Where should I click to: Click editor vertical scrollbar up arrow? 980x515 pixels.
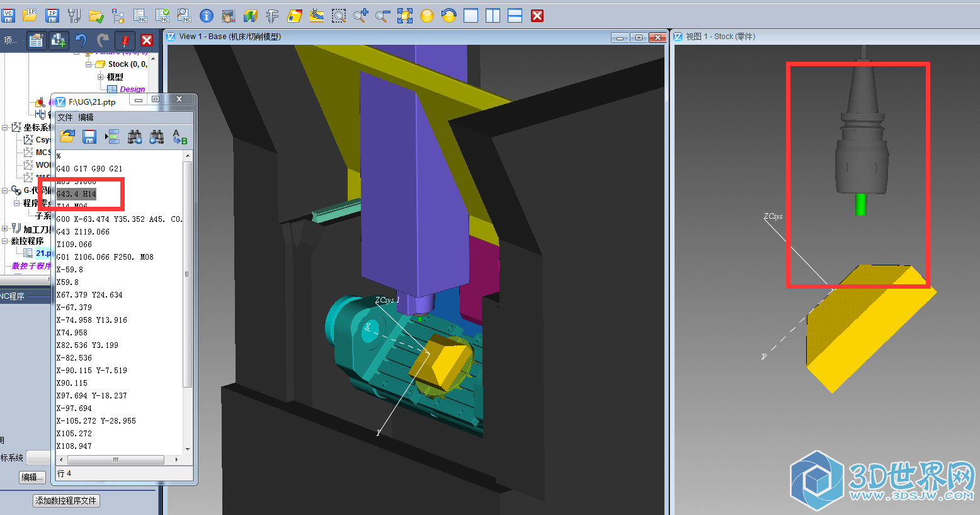pos(188,156)
